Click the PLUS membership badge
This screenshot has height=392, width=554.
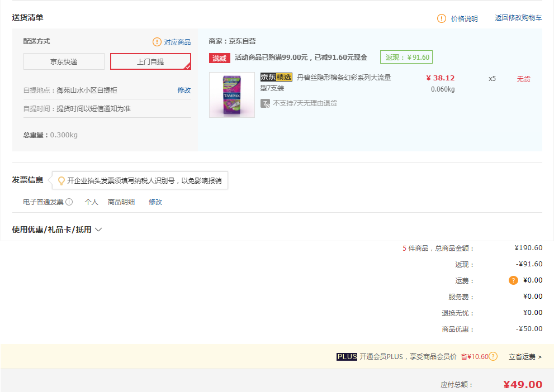[x=347, y=357]
